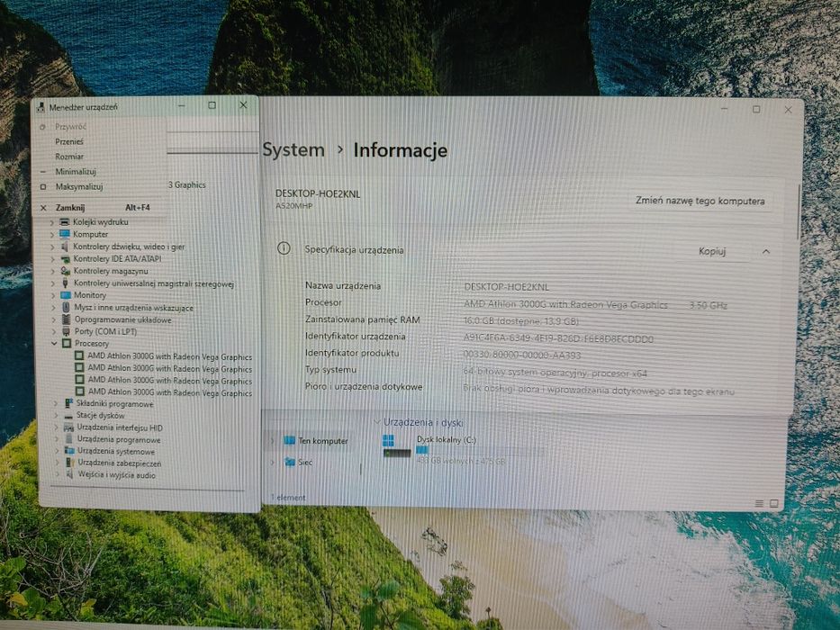This screenshot has height=630, width=840.
Task: Choose Maksymalizuj in the system menu
Action: 78,186
